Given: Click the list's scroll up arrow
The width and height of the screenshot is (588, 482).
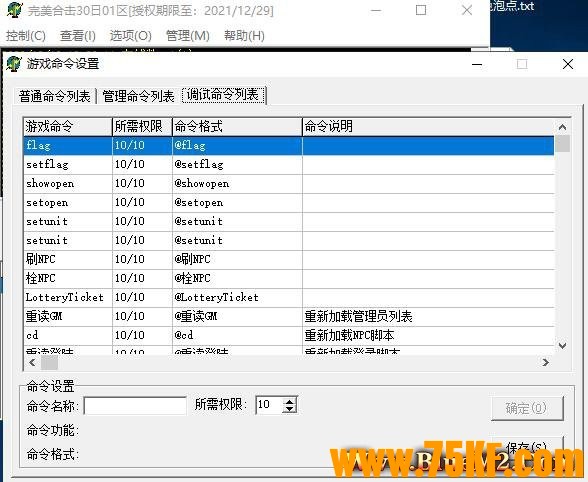Looking at the screenshot, I should 562,127.
